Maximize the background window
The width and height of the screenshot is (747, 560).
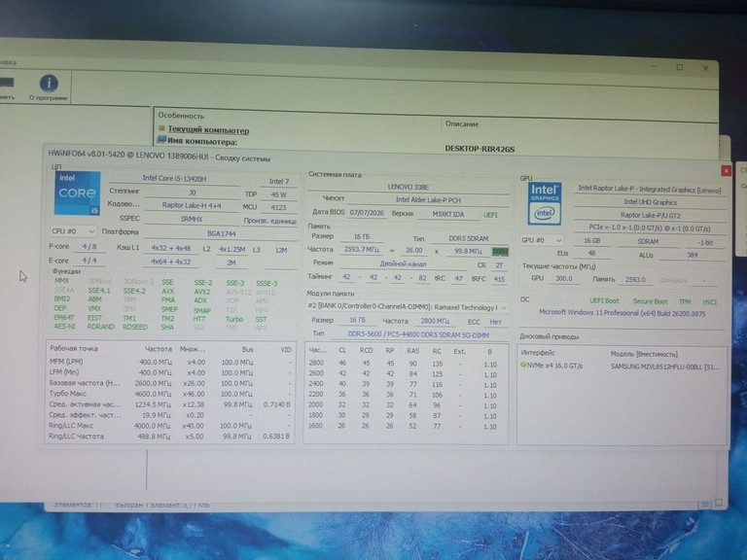pos(680,67)
